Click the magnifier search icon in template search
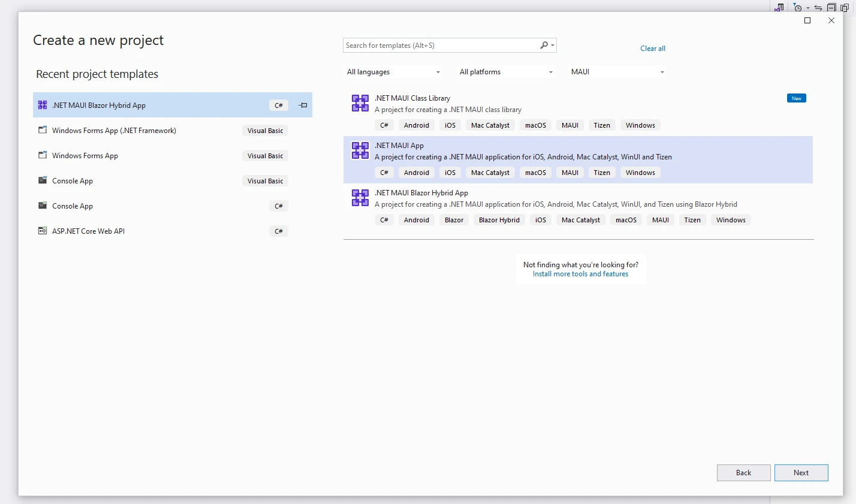Screen dimensions: 856x504 coord(544,45)
